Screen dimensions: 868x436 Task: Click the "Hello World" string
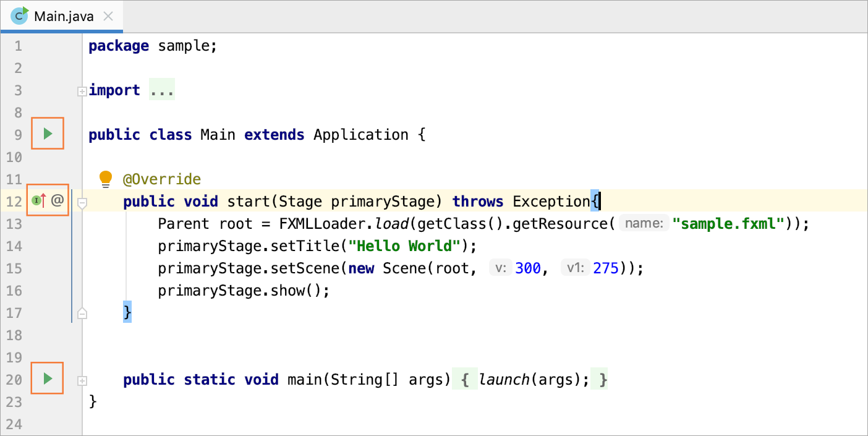pyautogui.click(x=405, y=246)
